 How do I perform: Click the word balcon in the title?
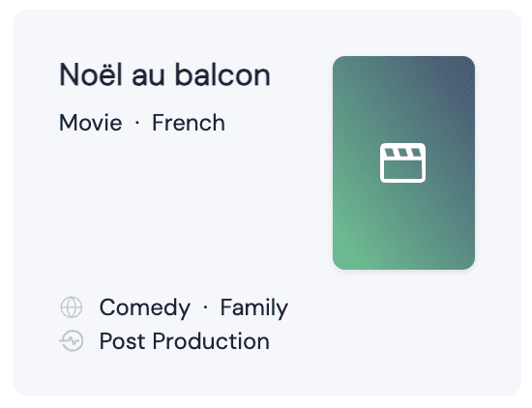222,75
